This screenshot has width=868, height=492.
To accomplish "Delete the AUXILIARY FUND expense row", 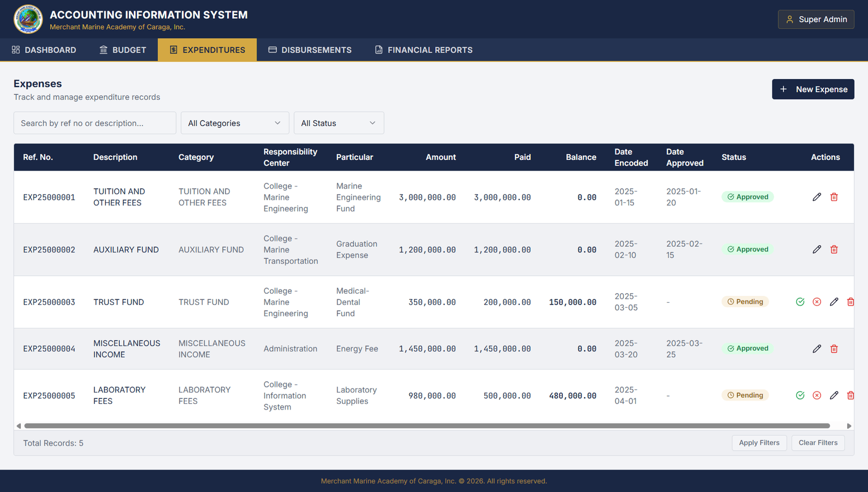I will [834, 250].
